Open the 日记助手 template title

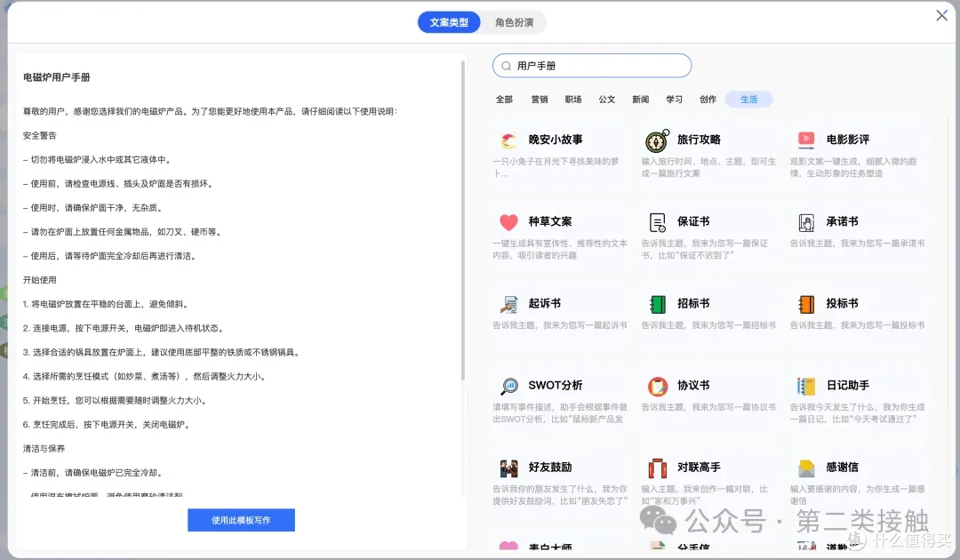point(847,386)
